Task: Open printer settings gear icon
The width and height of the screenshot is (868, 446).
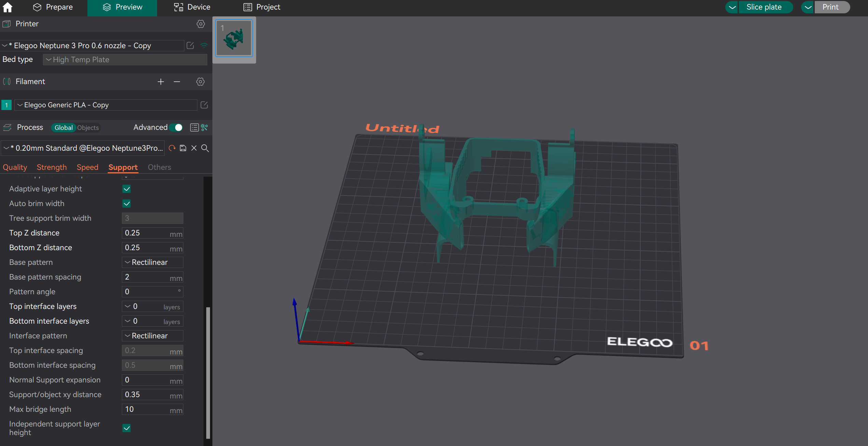Action: pyautogui.click(x=200, y=24)
